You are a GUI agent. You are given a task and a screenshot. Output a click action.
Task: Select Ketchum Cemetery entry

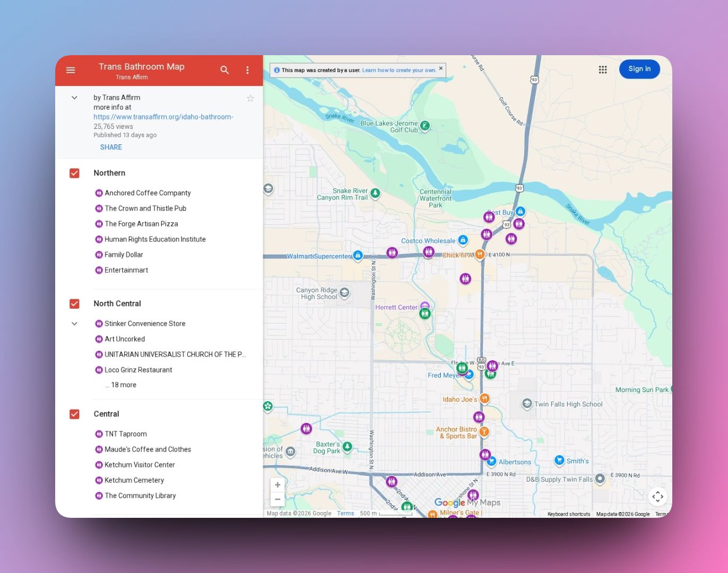click(x=129, y=480)
